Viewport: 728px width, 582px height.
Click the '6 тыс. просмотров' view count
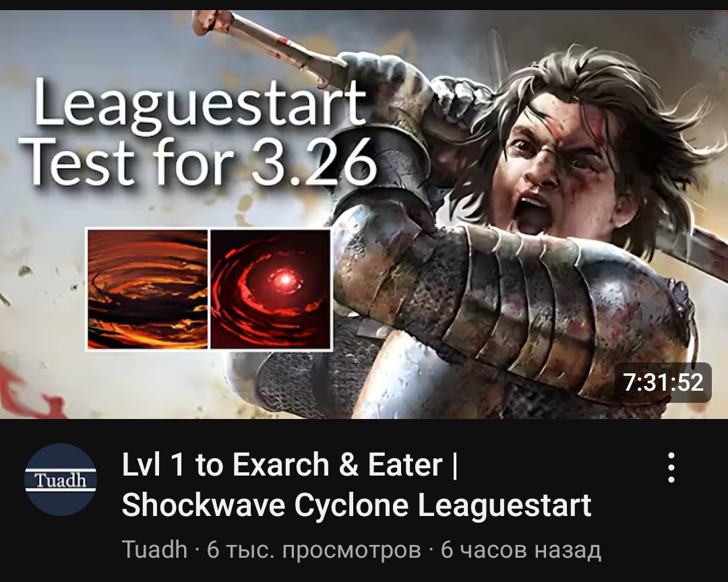pos(314,550)
